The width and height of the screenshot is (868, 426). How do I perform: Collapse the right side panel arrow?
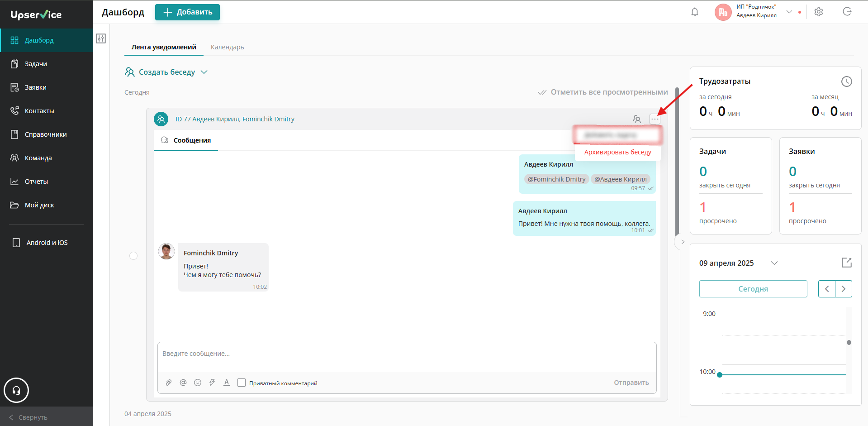coord(683,242)
